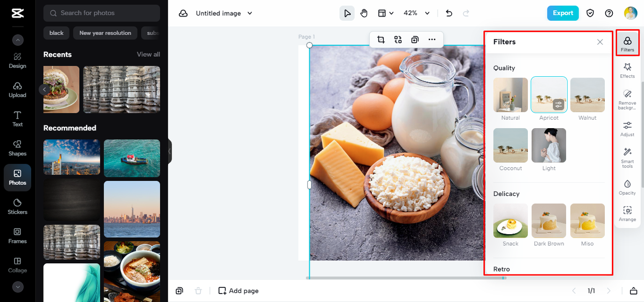Open the shield privacy icon

tap(591, 13)
